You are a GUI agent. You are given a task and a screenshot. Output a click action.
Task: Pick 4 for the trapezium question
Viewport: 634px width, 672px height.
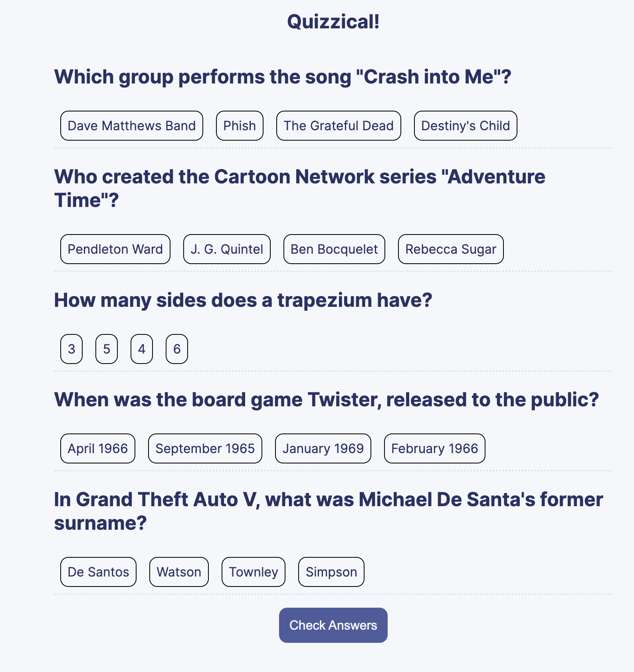[x=142, y=349]
